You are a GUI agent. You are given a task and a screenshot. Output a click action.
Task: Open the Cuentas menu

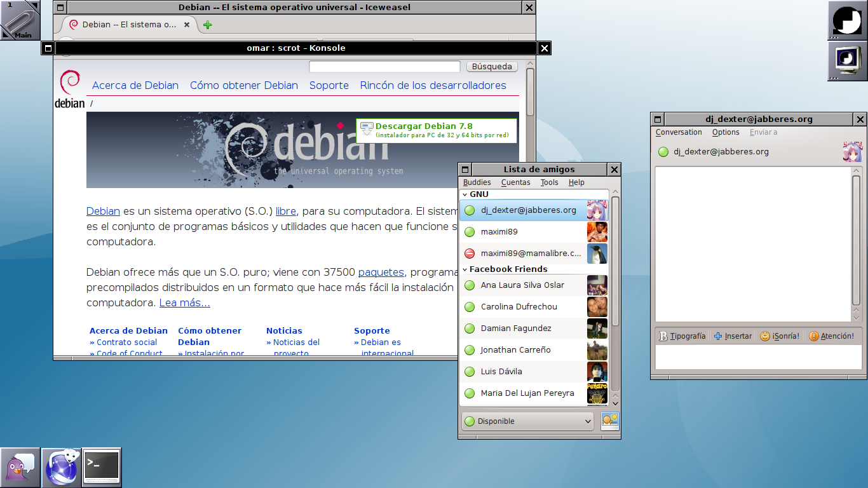pyautogui.click(x=515, y=182)
